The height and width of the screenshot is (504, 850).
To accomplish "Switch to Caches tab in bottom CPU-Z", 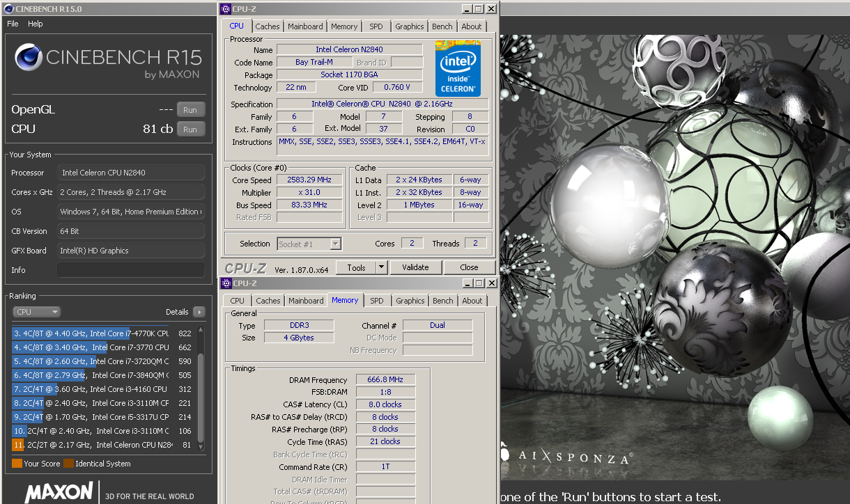I will click(268, 301).
